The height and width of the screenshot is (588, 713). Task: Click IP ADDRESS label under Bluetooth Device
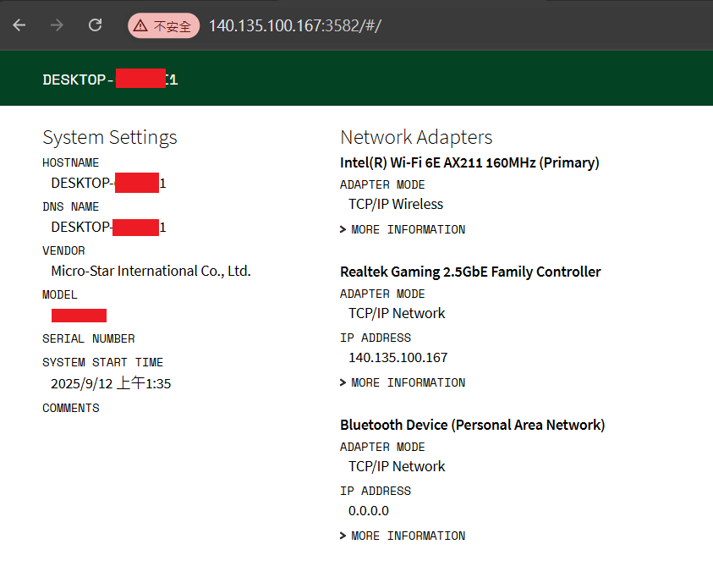tap(376, 492)
